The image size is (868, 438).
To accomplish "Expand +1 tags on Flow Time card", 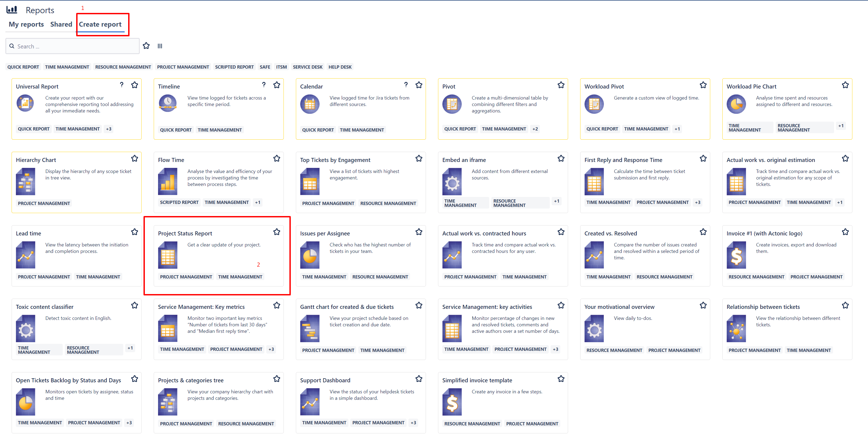I will click(x=258, y=202).
